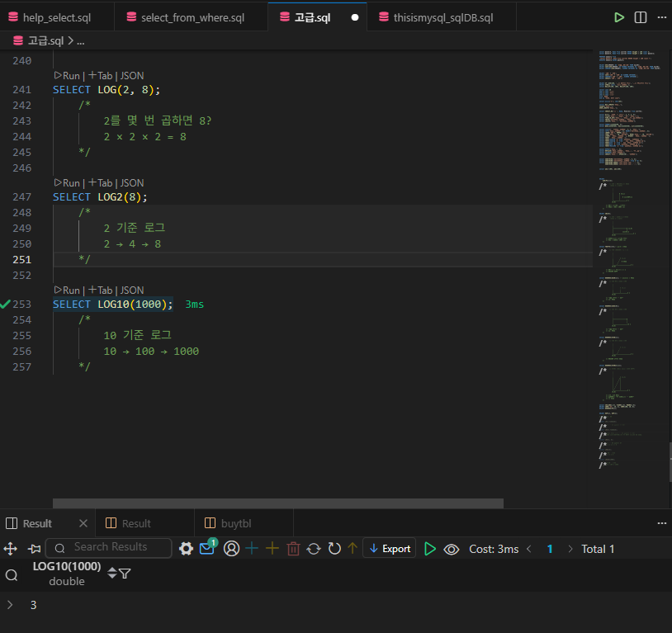Click the yellow plus icon in results toolbar
Screen dimensions: 672x633
click(x=272, y=549)
